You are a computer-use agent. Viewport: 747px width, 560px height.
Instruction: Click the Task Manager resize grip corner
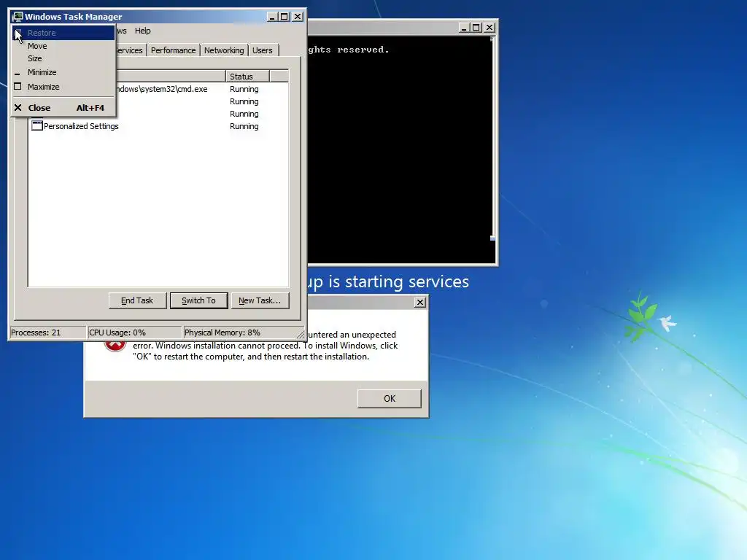point(301,335)
